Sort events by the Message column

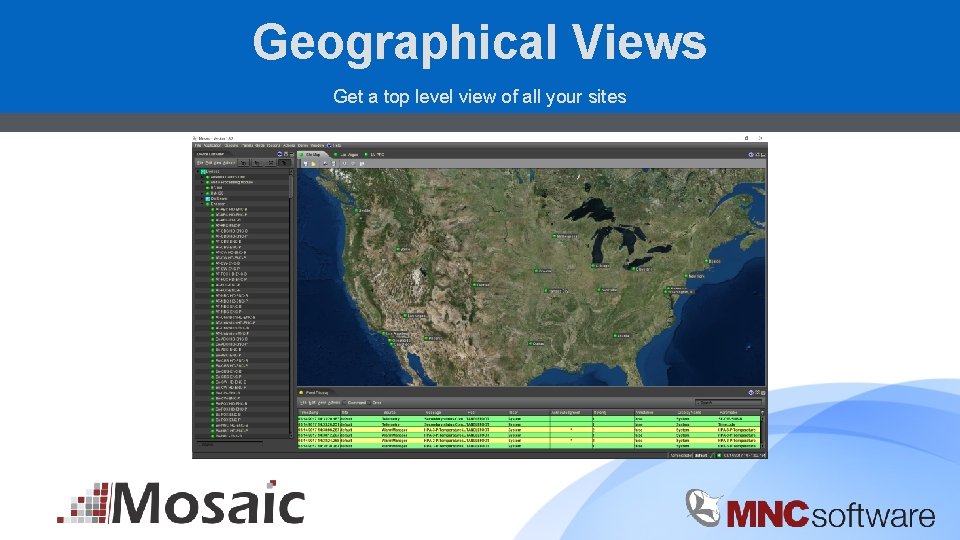(432, 413)
